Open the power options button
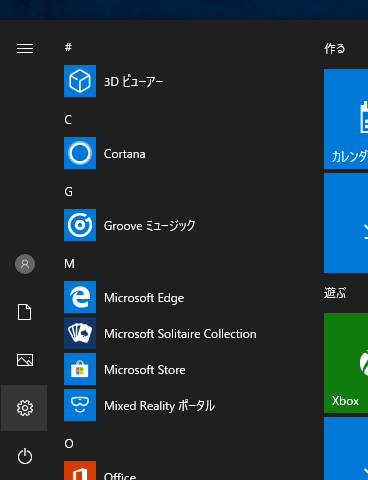 25,456
